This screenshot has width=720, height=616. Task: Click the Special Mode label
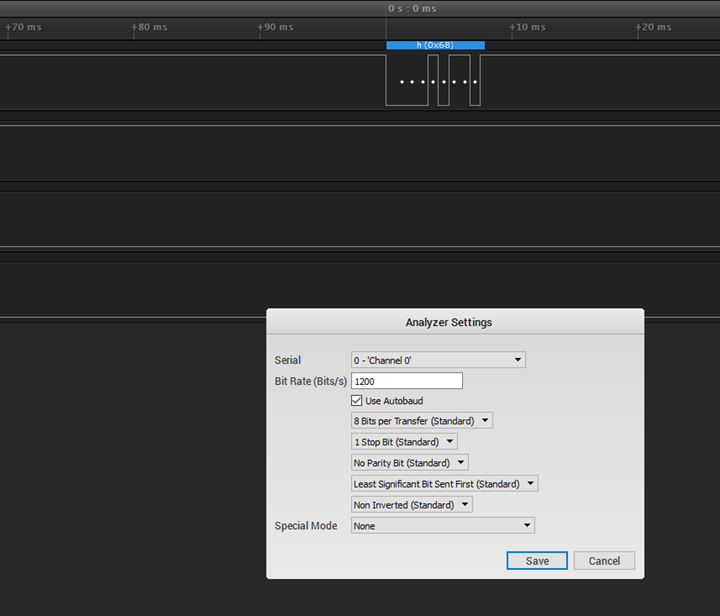(x=306, y=526)
